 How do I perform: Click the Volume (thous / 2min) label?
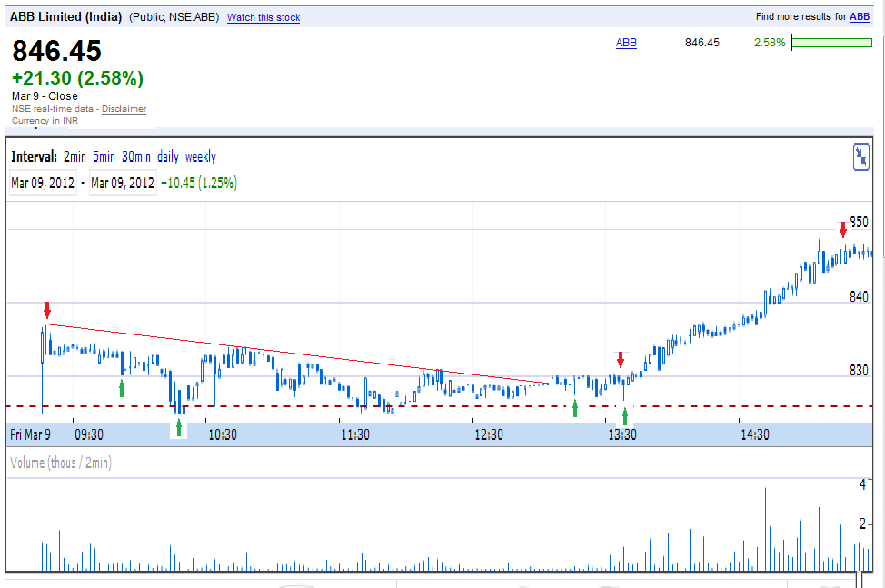(x=61, y=463)
